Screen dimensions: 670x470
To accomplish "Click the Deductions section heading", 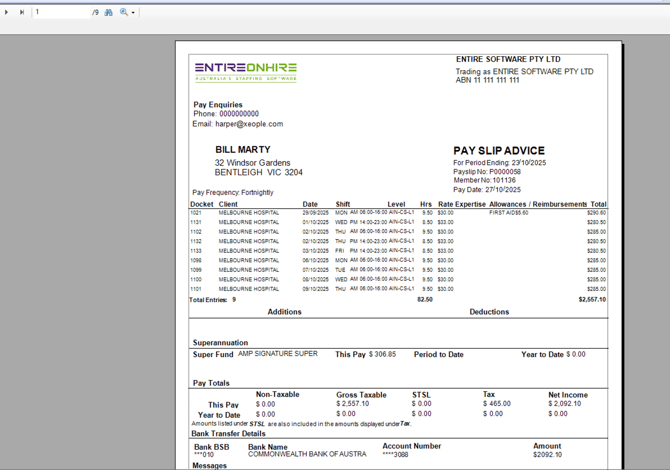I will click(x=489, y=312).
